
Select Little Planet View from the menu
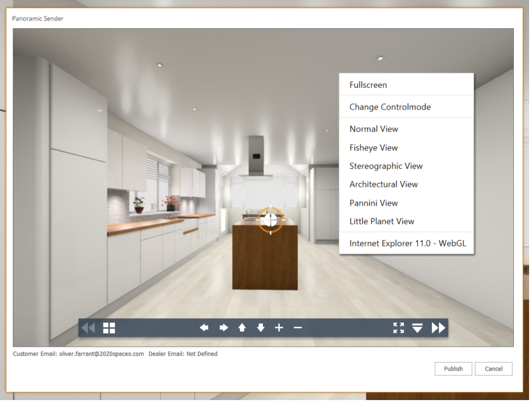pos(382,221)
